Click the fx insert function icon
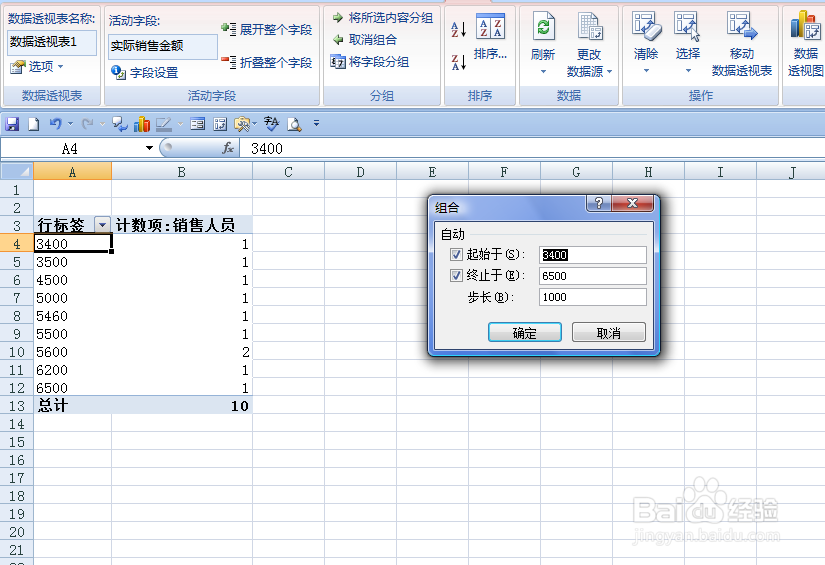The height and width of the screenshot is (565, 825). click(x=228, y=148)
